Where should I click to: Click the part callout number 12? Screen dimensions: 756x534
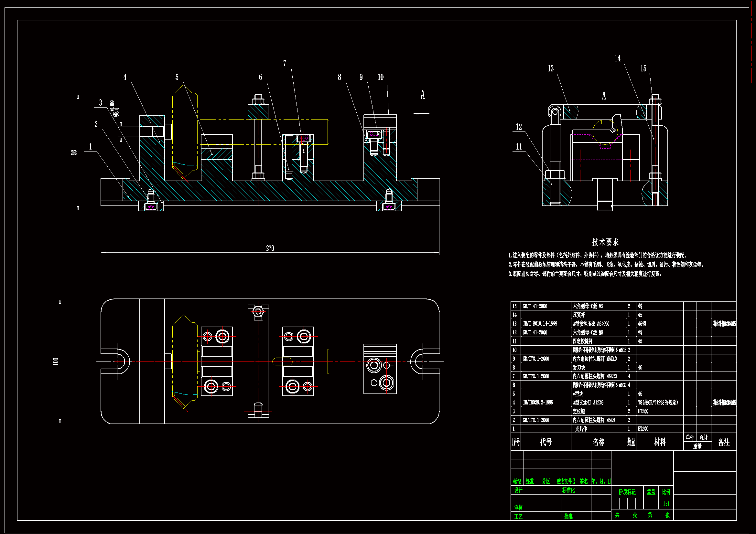(x=519, y=127)
